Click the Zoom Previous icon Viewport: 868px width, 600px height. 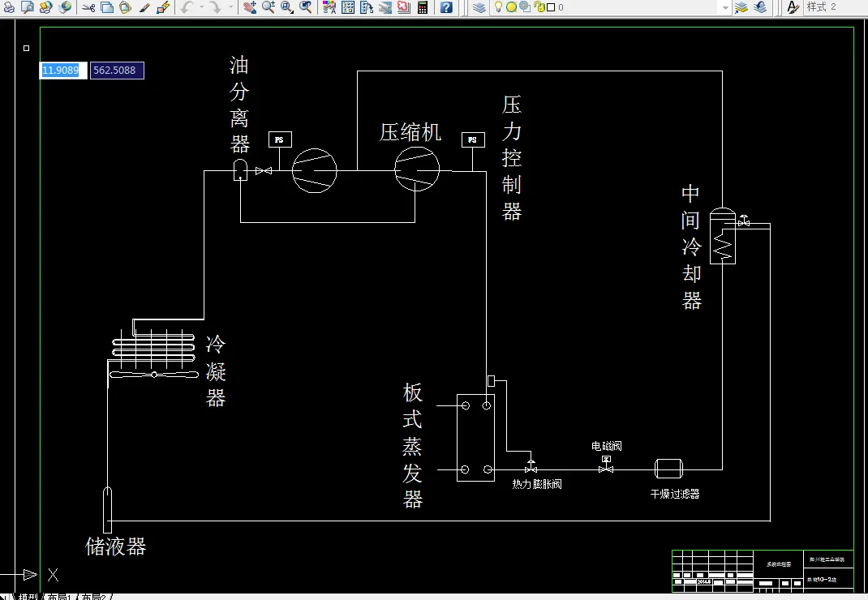pyautogui.click(x=306, y=7)
